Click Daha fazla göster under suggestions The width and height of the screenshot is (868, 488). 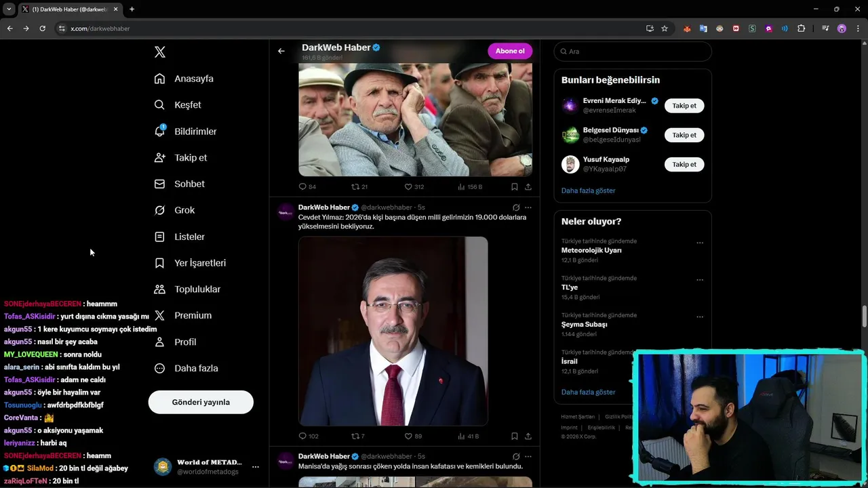pyautogui.click(x=588, y=190)
